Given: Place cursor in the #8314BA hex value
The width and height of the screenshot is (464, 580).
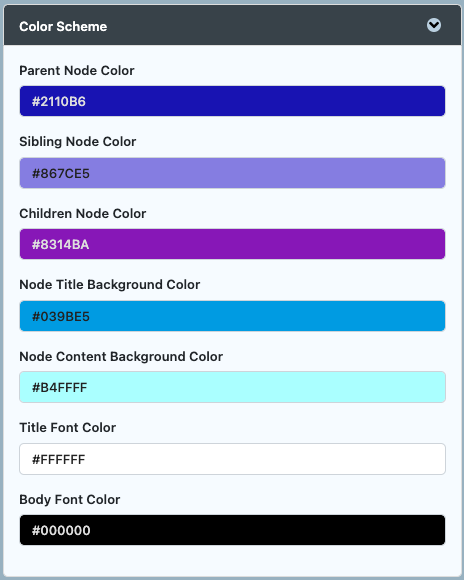Looking at the screenshot, I should tap(60, 245).
